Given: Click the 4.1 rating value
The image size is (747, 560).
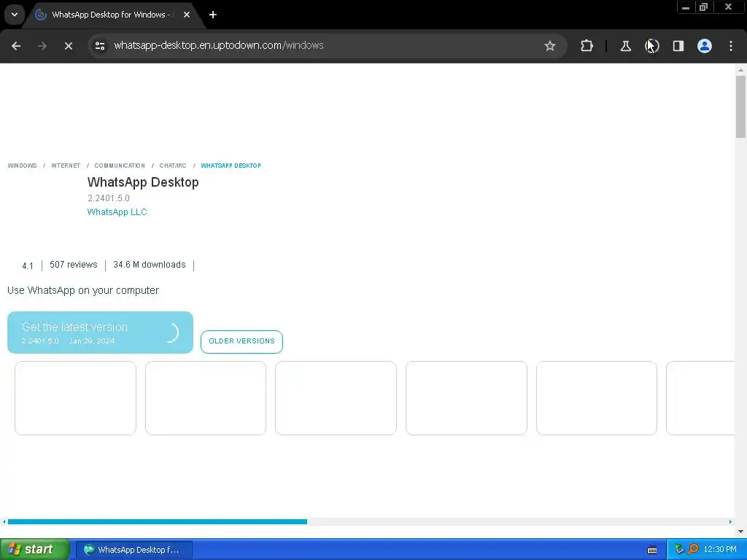Looking at the screenshot, I should tap(28, 265).
